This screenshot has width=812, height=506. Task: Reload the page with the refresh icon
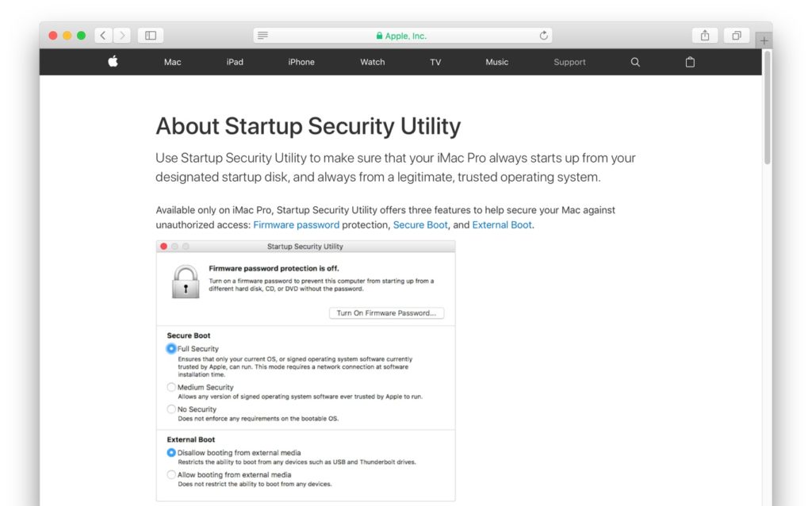(x=544, y=35)
